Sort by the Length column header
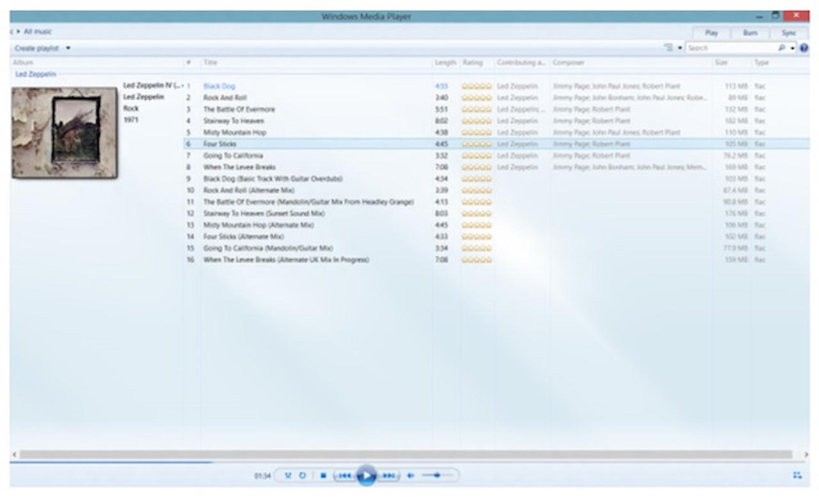Screen dimensions: 819x504 click(x=445, y=63)
